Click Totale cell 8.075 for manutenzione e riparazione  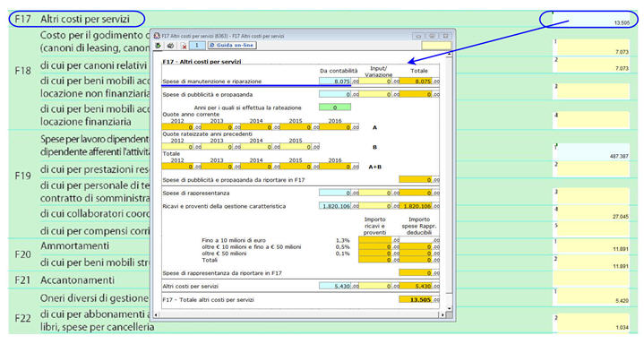click(x=416, y=82)
